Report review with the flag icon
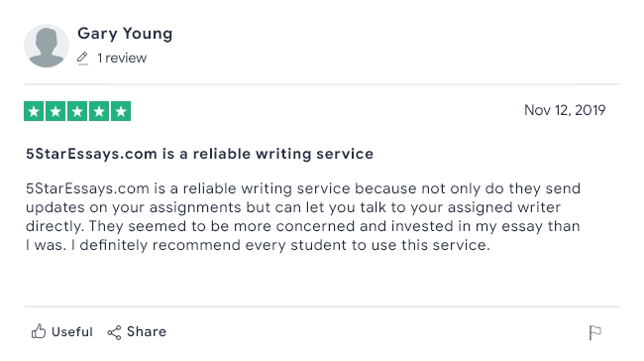 [594, 332]
